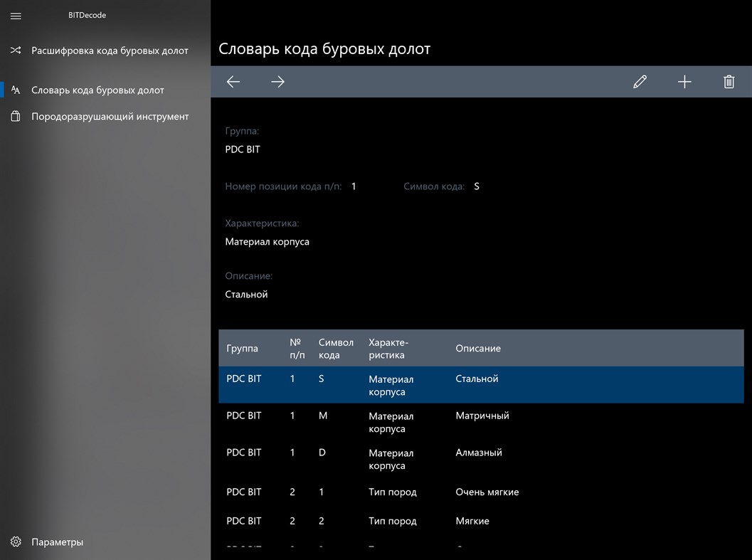Select the Мягкие table row
The width and height of the screenshot is (752, 560).
point(472,522)
